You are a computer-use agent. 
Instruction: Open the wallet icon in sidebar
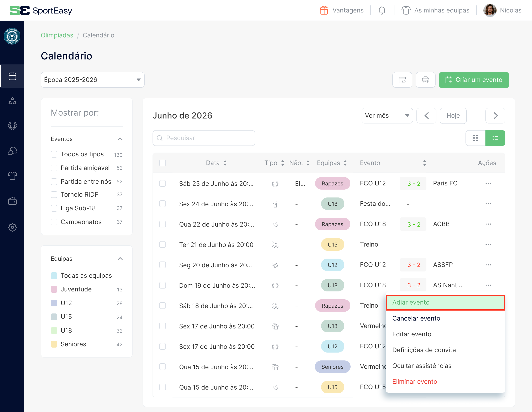click(12, 201)
